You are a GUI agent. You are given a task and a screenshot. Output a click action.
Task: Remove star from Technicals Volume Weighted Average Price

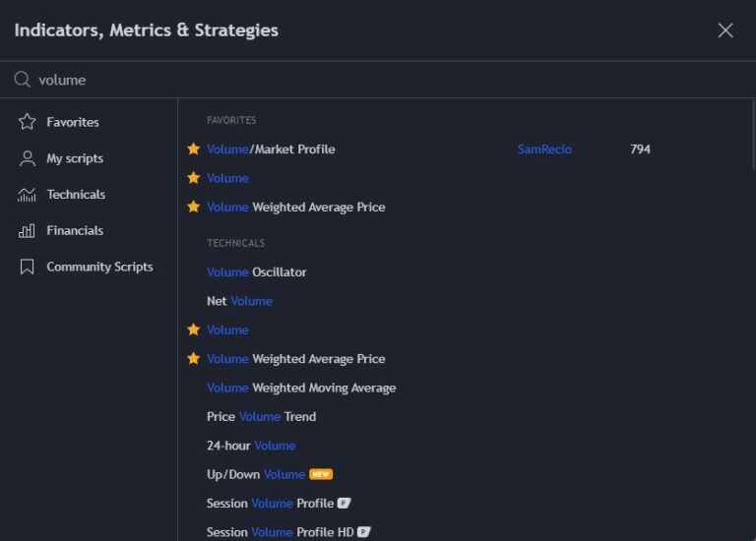point(194,359)
